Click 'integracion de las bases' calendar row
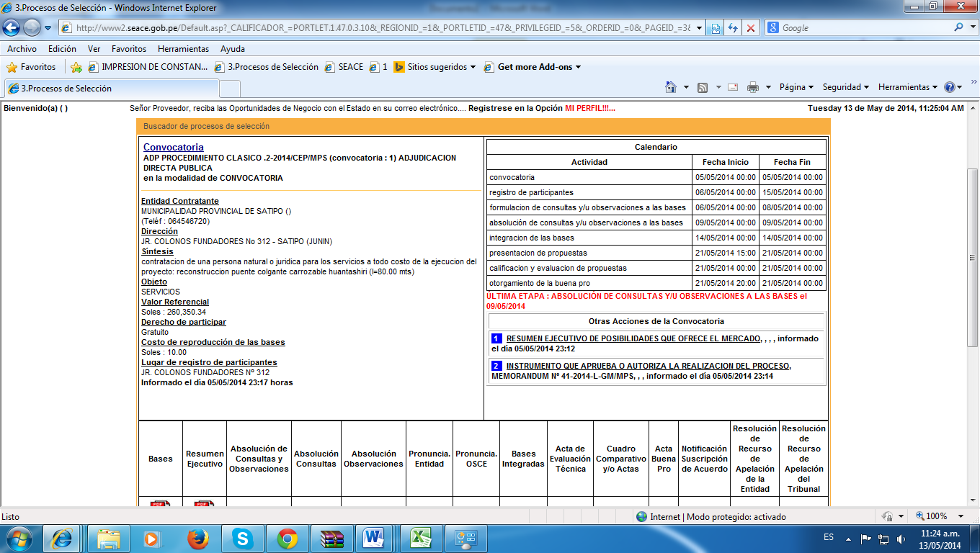The height and width of the screenshot is (553, 980). pos(656,238)
